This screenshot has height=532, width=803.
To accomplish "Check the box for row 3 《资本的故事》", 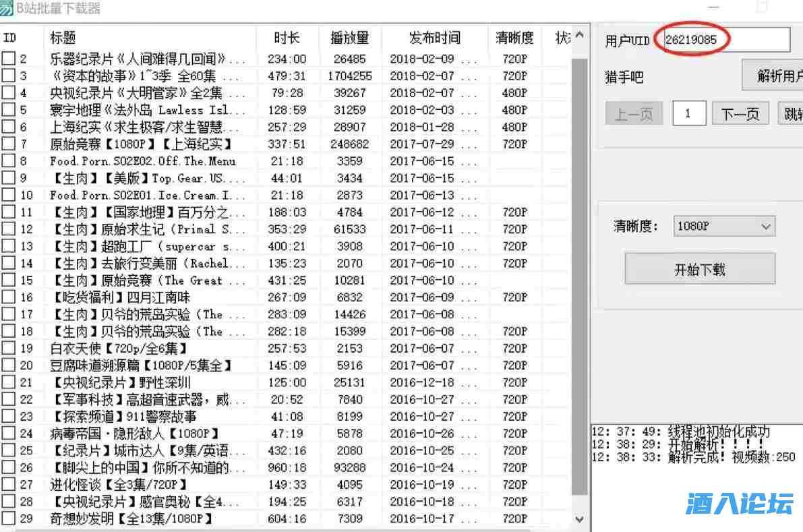I will [8, 76].
